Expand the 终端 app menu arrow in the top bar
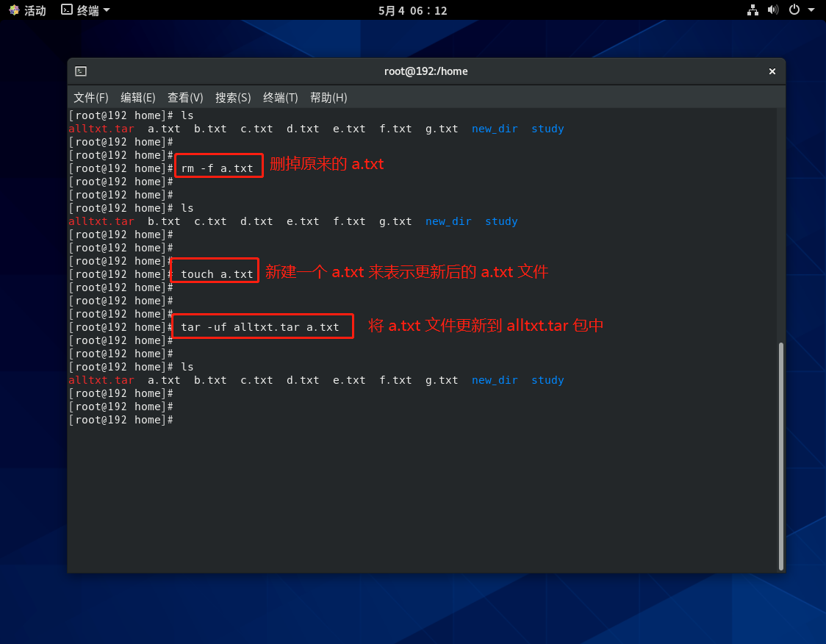 tap(107, 10)
